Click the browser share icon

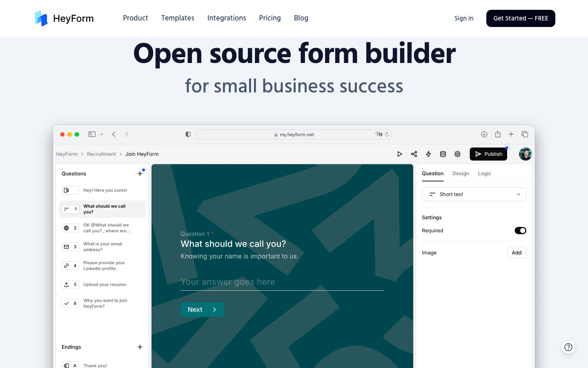[x=498, y=134]
